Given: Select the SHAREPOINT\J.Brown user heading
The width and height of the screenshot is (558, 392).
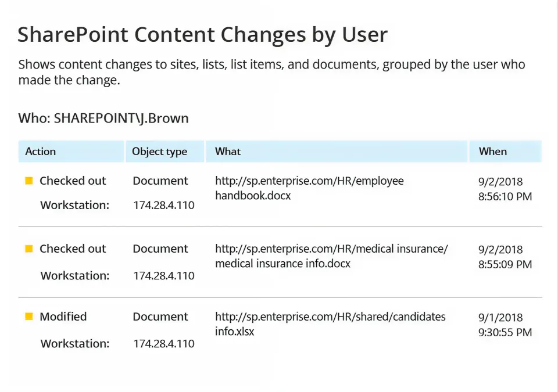Looking at the screenshot, I should pyautogui.click(x=103, y=118).
